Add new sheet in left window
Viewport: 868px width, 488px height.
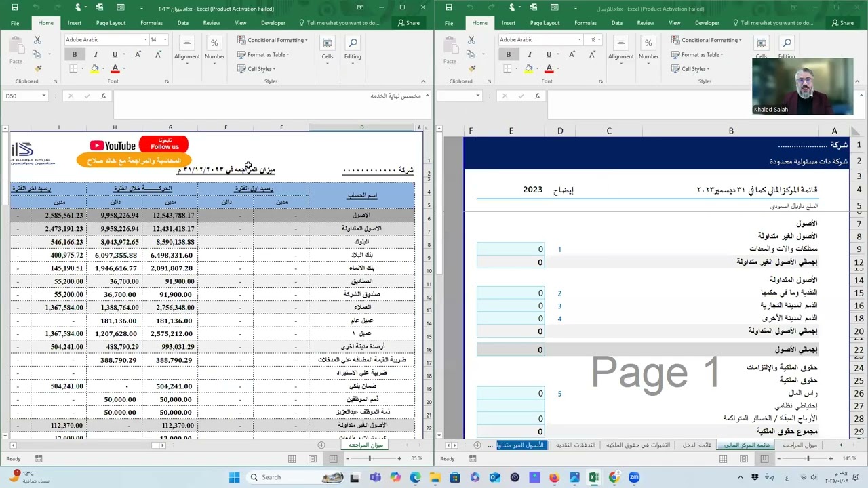[x=321, y=445]
